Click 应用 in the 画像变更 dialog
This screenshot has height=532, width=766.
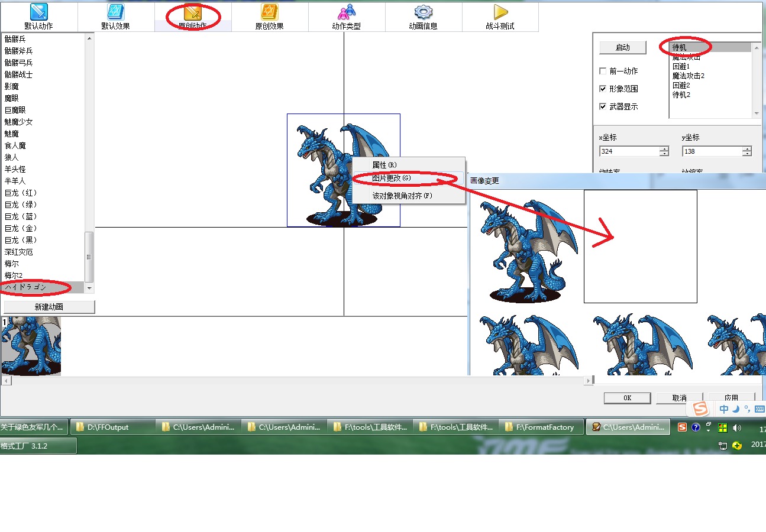732,398
